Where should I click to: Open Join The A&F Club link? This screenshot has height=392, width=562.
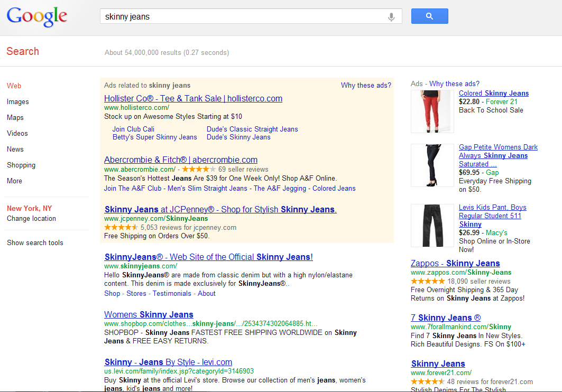point(133,188)
